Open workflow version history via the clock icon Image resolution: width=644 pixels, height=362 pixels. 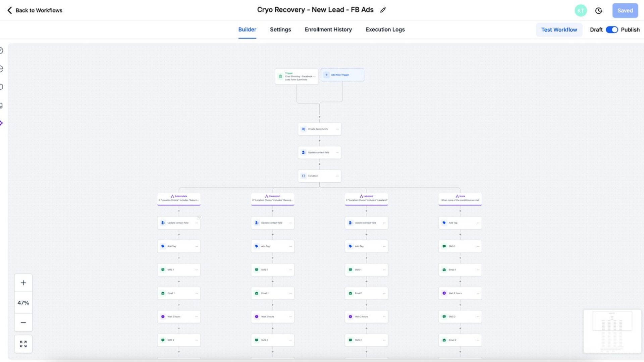599,10
